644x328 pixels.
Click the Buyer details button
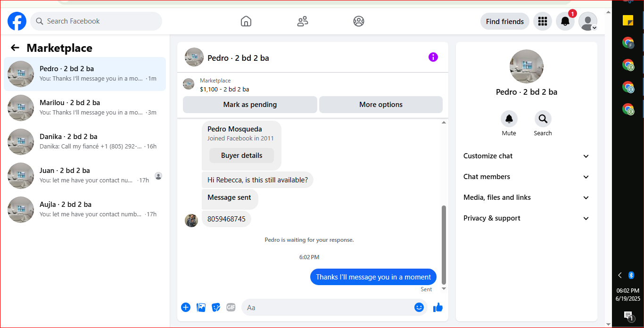pyautogui.click(x=241, y=156)
